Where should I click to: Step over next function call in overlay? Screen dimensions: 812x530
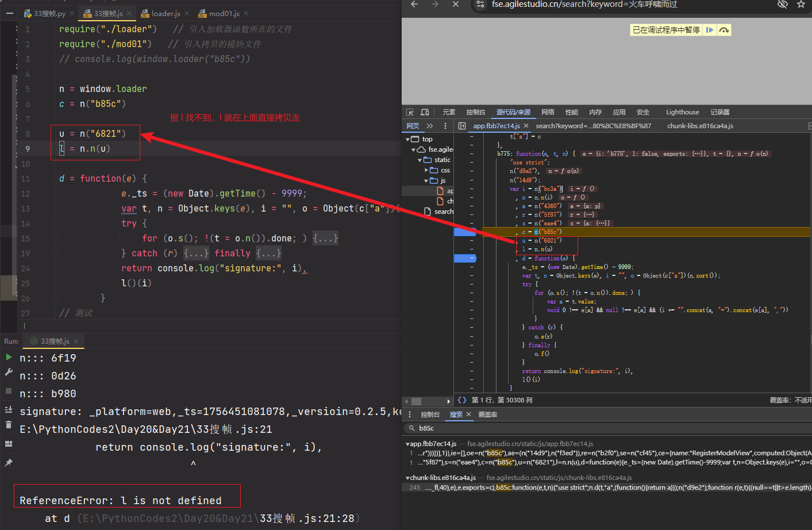(x=724, y=30)
